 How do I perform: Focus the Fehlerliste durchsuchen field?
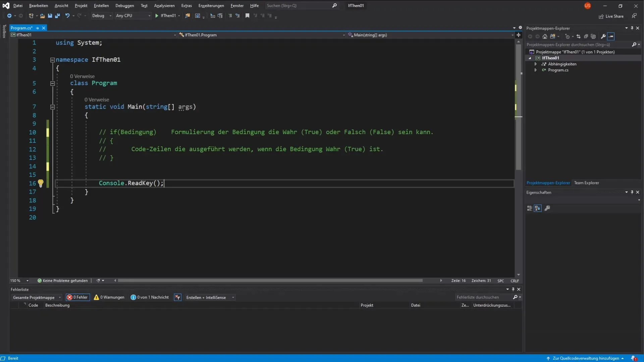tap(483, 297)
